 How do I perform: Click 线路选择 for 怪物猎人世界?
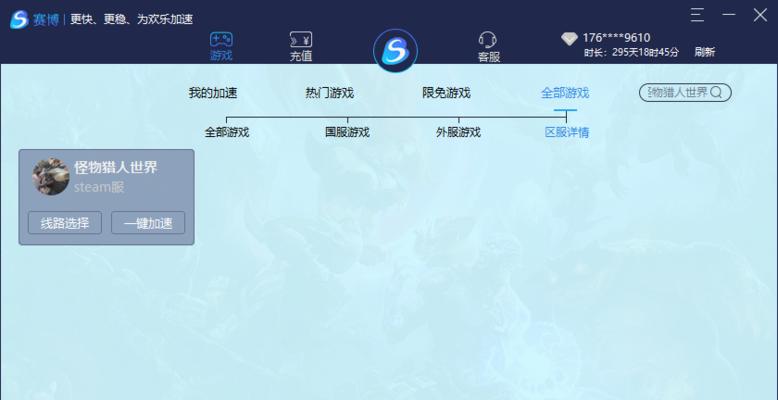tap(65, 223)
